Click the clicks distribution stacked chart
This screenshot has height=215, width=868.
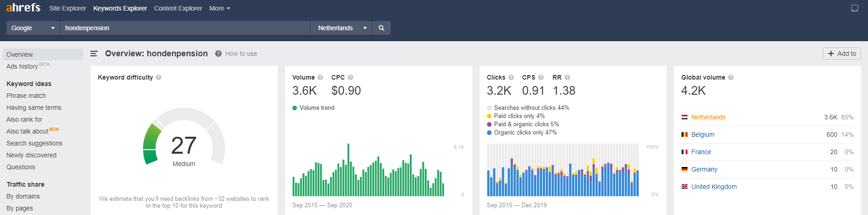point(563,170)
